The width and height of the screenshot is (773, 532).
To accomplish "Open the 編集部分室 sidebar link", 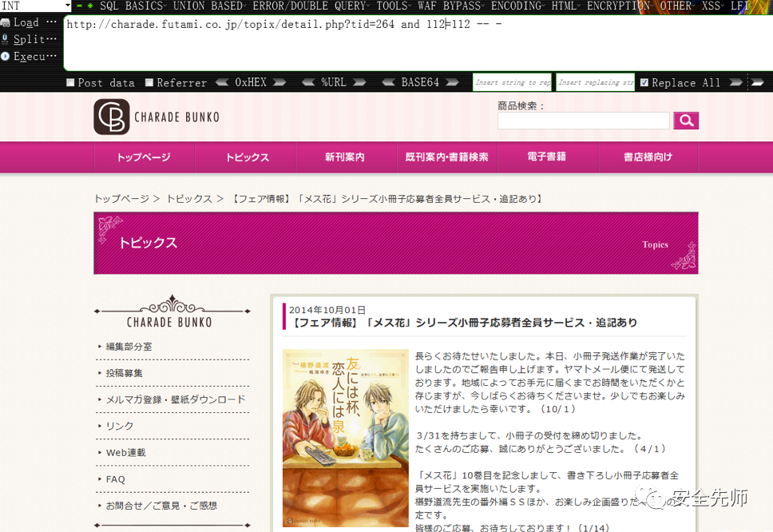I will pyautogui.click(x=129, y=347).
